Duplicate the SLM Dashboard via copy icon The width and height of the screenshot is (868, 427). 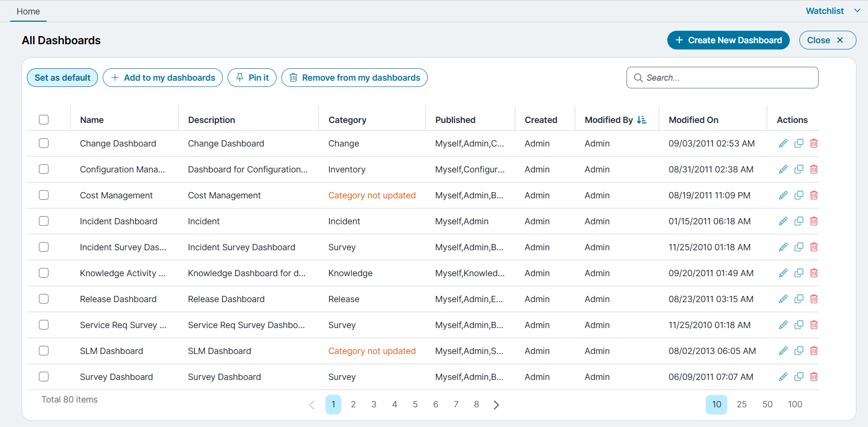(x=799, y=351)
